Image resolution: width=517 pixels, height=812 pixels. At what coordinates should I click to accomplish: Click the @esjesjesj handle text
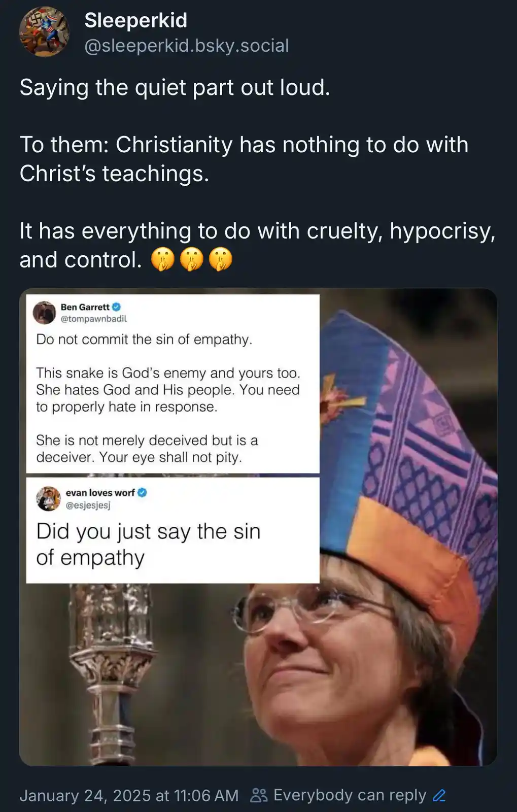[88, 505]
